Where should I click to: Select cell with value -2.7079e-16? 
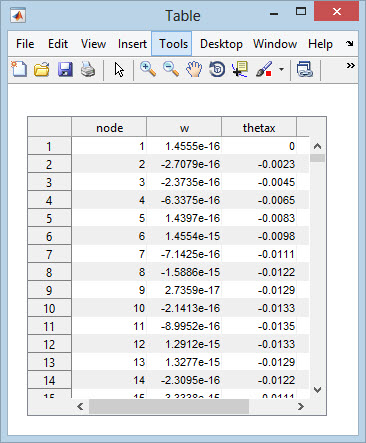tap(184, 164)
